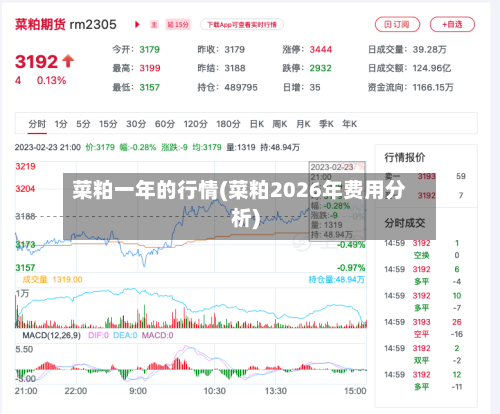Screen dimensions: 500x414
Task: Switch to the 1分 chart tab
Action: [x=61, y=124]
